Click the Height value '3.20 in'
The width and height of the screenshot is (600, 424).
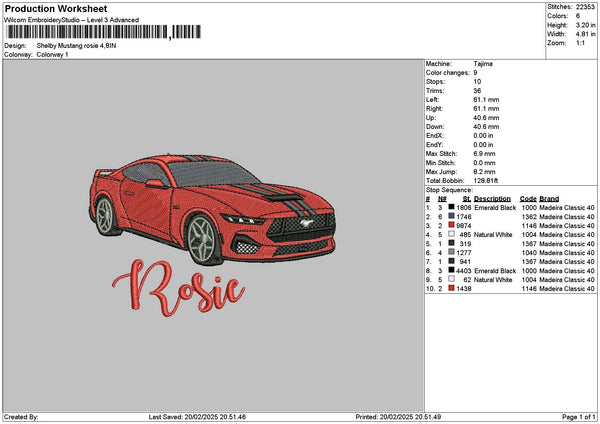click(585, 25)
